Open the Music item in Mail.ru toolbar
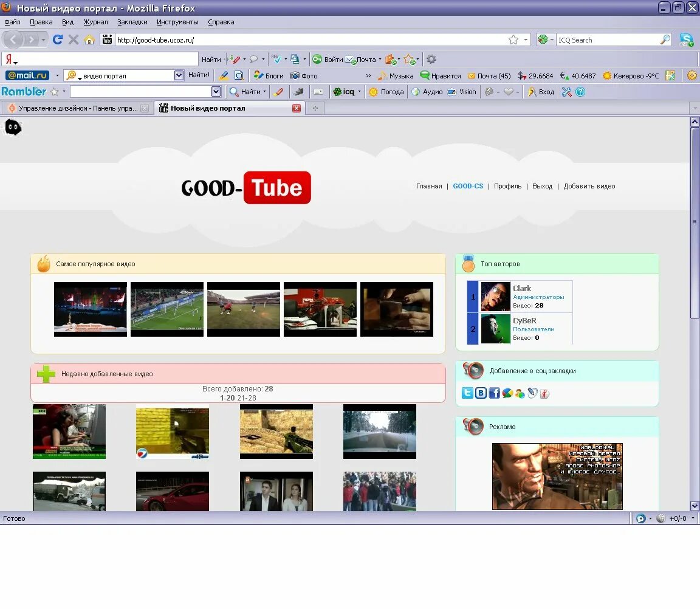Viewport: 700px width, 609px height. point(396,76)
